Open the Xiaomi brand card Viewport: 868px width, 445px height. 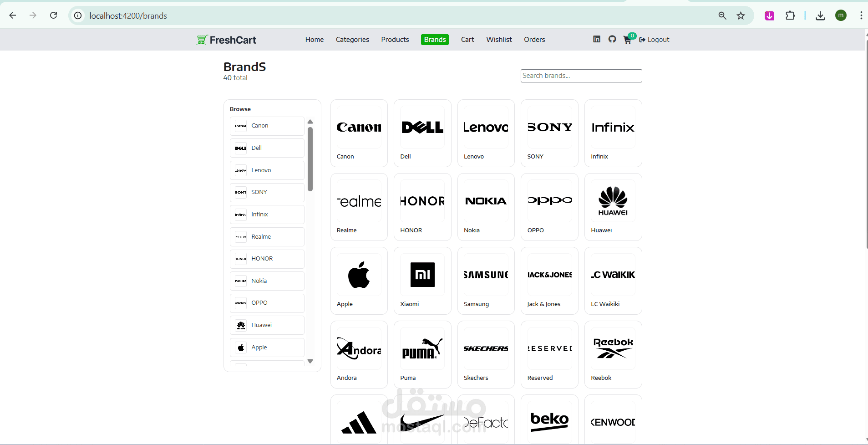[422, 281]
